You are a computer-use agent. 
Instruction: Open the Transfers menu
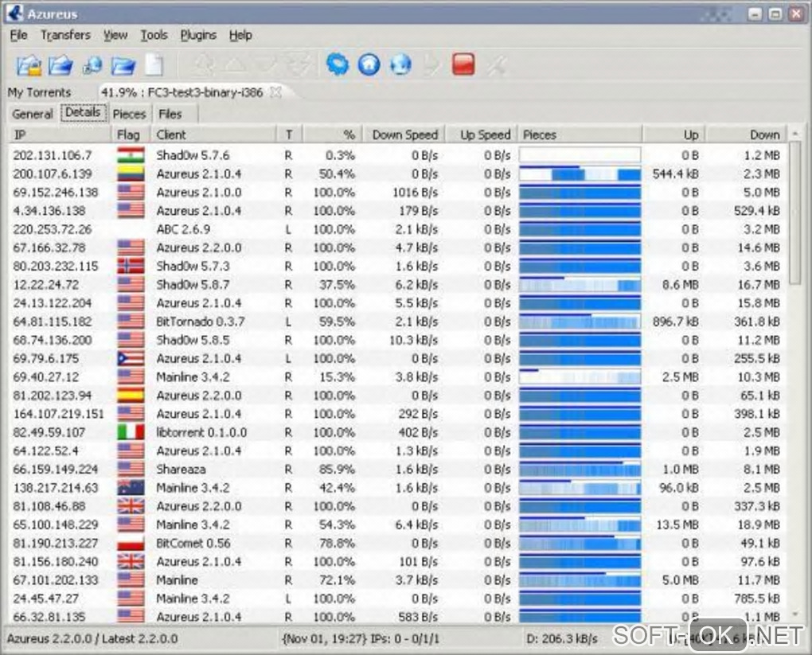[x=65, y=35]
